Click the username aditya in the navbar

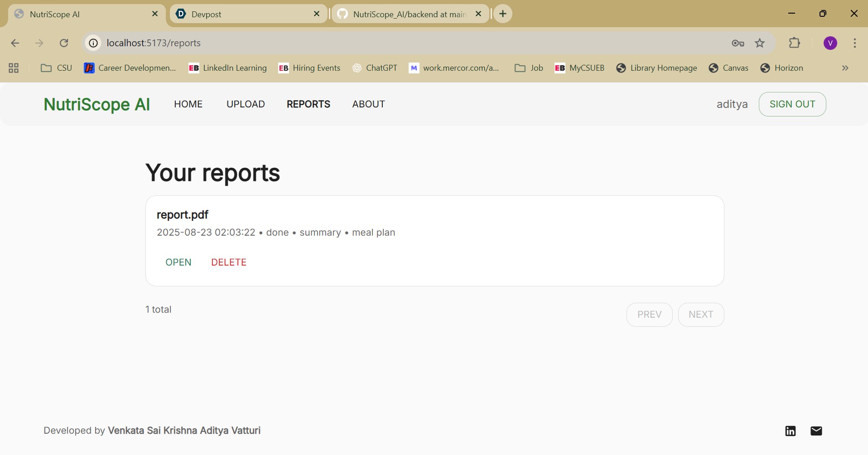pyautogui.click(x=732, y=104)
